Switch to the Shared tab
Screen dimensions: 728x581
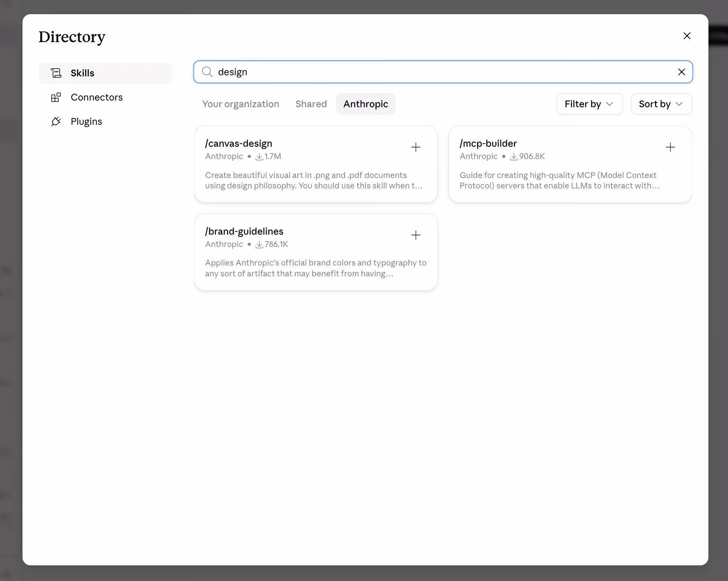click(x=311, y=104)
